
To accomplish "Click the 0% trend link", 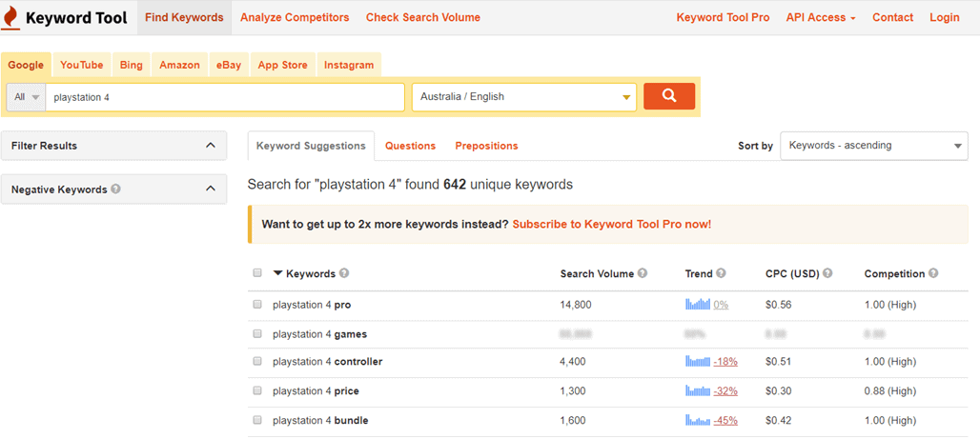I will tap(721, 305).
